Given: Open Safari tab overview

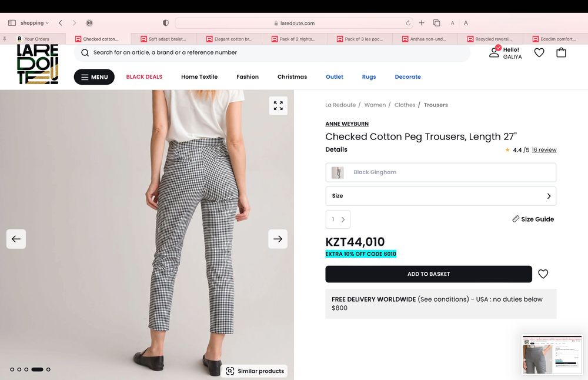Looking at the screenshot, I should (436, 23).
